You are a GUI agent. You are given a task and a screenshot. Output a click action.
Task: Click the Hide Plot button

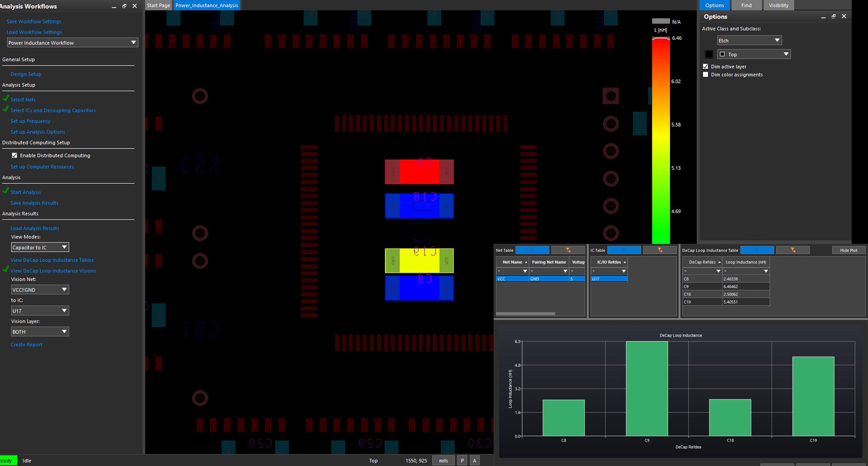pos(849,250)
